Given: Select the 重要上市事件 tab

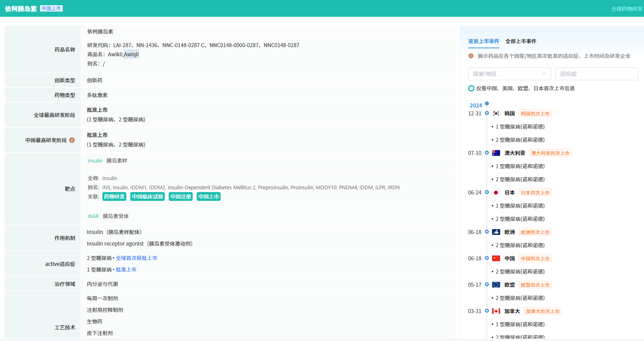Looking at the screenshot, I should click(x=483, y=41).
